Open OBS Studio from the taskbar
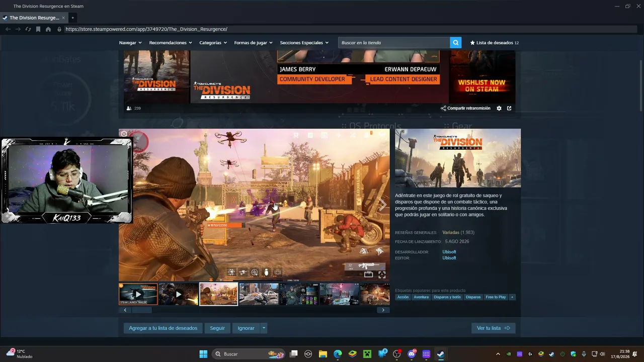Viewport: 644px width, 362px height. click(x=396, y=354)
